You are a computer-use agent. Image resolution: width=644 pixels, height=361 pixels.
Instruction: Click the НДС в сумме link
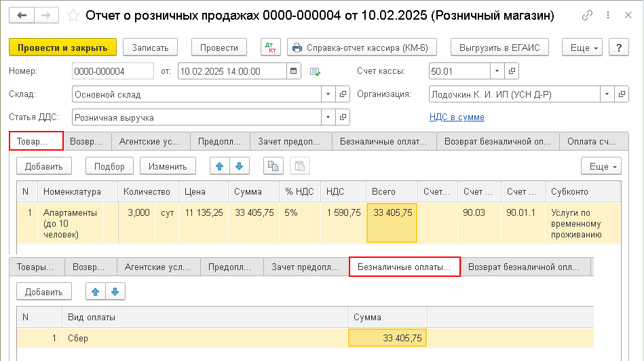[x=457, y=117]
